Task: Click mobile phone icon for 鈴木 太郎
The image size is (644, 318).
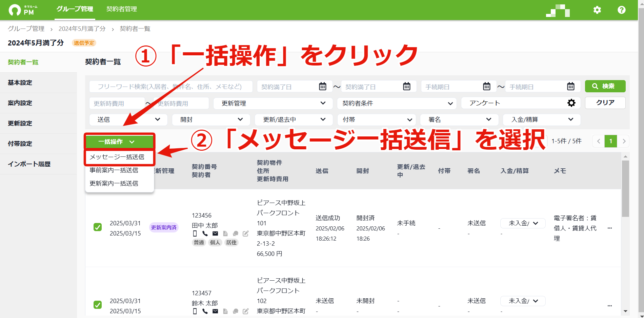Action: point(195,311)
